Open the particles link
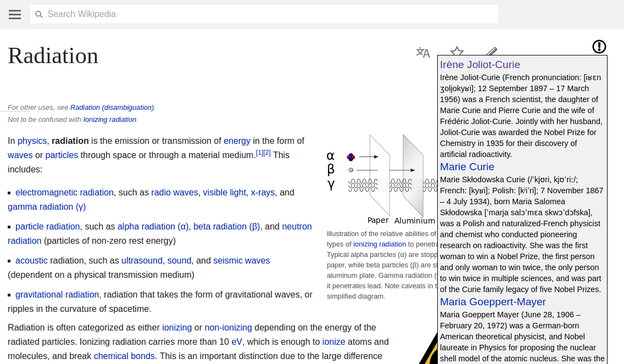The width and height of the screenshot is (624, 364). click(x=62, y=155)
